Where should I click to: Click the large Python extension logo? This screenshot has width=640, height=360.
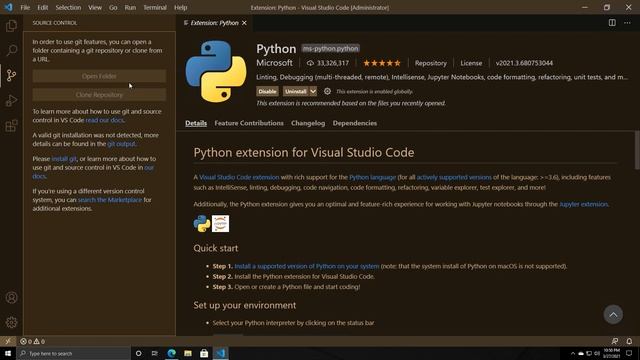coord(216,71)
